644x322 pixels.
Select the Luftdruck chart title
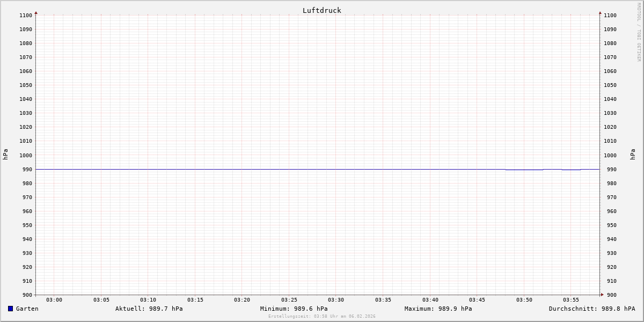(x=321, y=10)
